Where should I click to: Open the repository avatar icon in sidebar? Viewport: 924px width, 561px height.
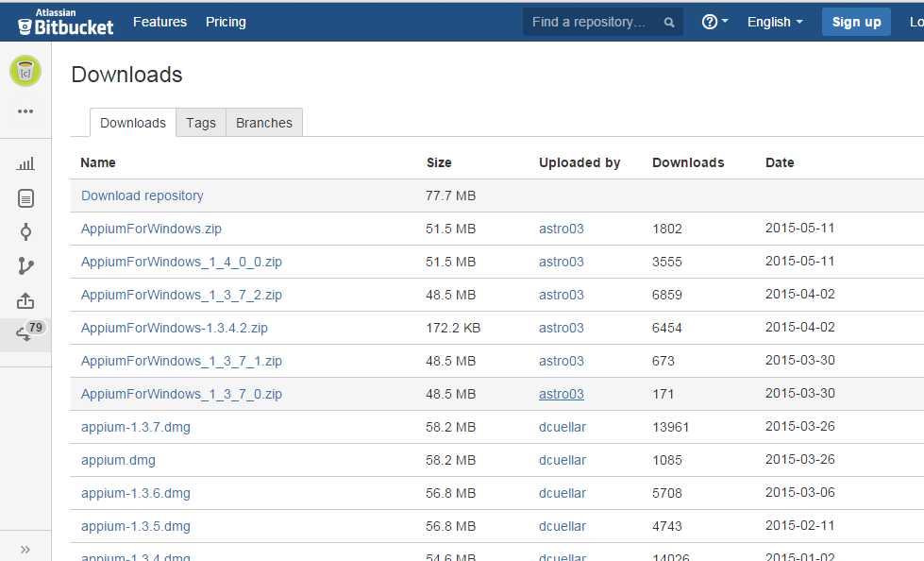[x=25, y=71]
